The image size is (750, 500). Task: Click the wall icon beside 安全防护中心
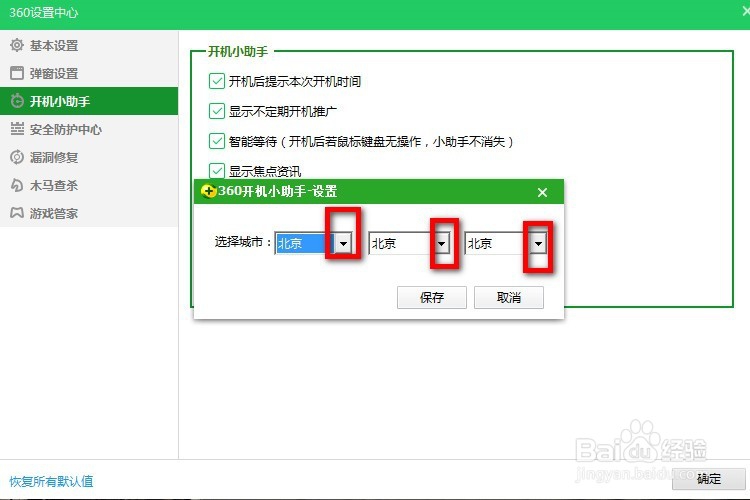(x=17, y=129)
